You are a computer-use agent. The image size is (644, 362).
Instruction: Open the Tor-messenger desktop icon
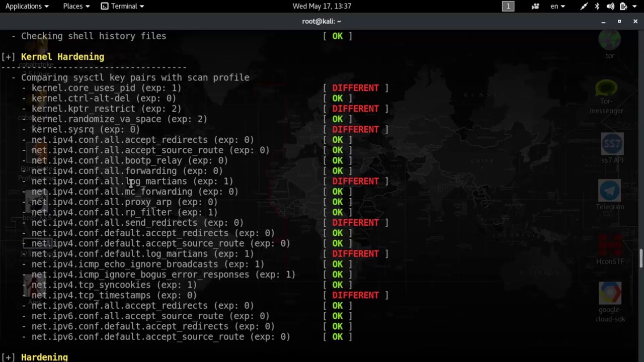pos(606,97)
